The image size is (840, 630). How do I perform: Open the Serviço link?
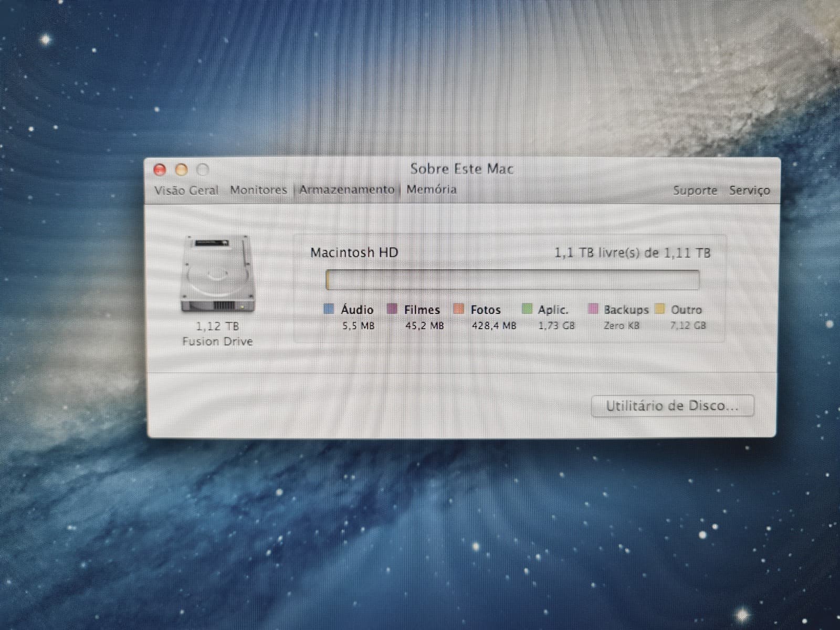click(x=750, y=190)
